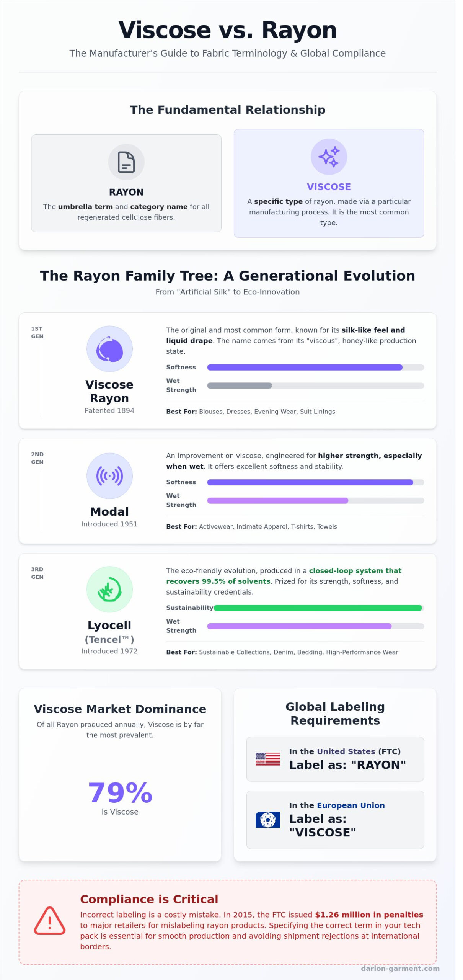Viewport: 463px width, 980px height.
Task: Click the Viscose sparkles icon
Action: pyautogui.click(x=329, y=157)
